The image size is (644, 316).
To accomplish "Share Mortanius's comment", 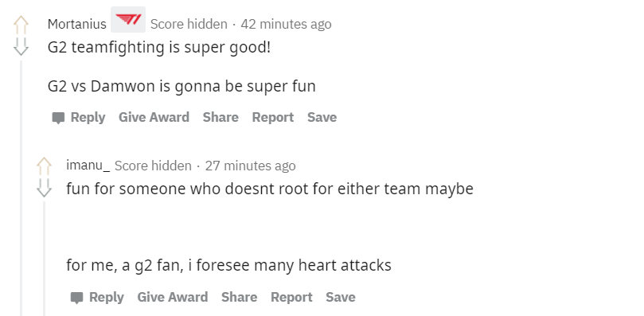I will pyautogui.click(x=221, y=117).
